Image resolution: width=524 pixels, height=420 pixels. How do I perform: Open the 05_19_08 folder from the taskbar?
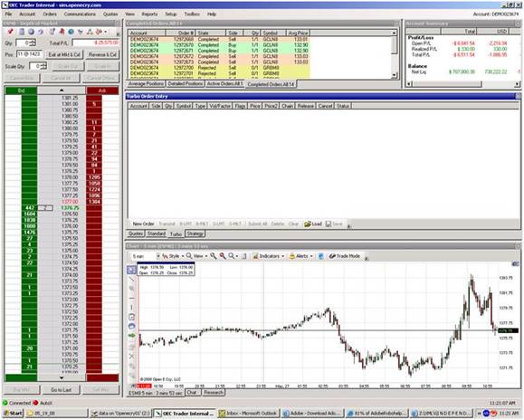(56, 414)
